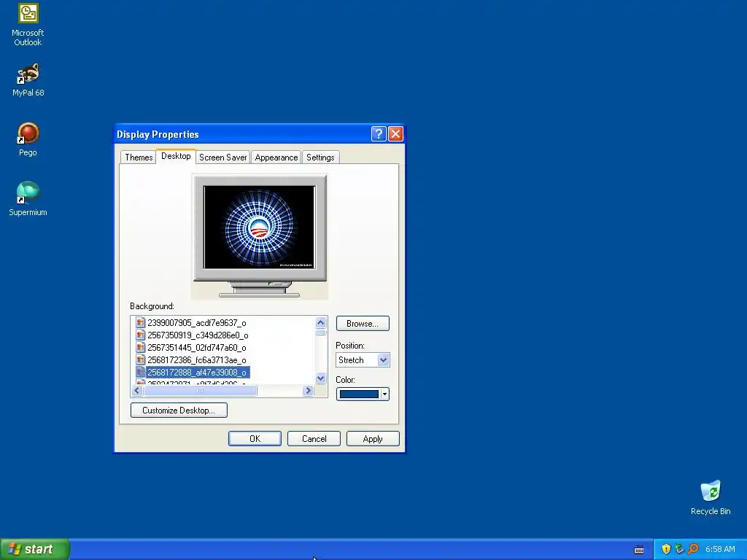
Task: Click the orange magnifier tray icon
Action: pyautogui.click(x=693, y=549)
